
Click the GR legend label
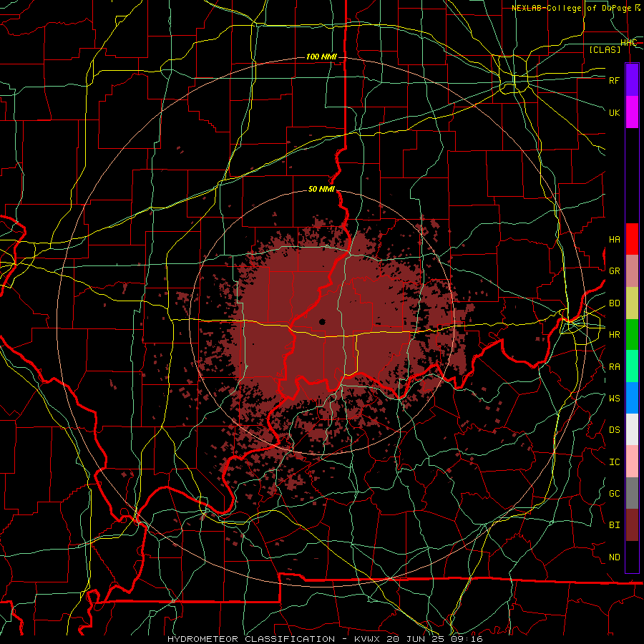tap(615, 271)
